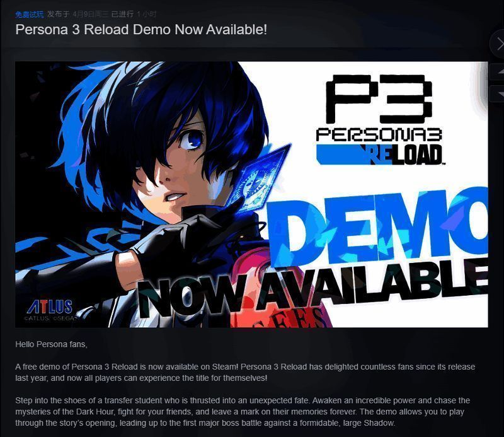Image resolution: width=504 pixels, height=437 pixels.
Task: Close the announcement with the round X button
Action: coord(498,44)
